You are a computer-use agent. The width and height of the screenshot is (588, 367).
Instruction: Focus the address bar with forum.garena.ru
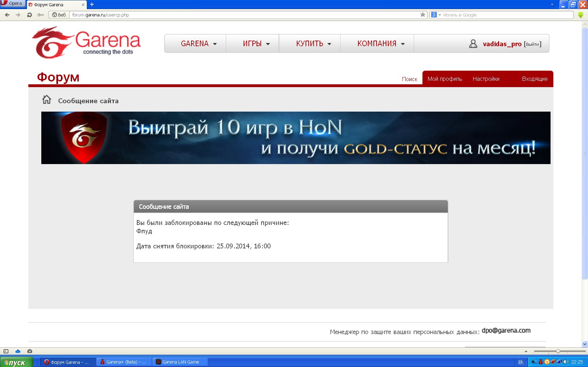245,15
